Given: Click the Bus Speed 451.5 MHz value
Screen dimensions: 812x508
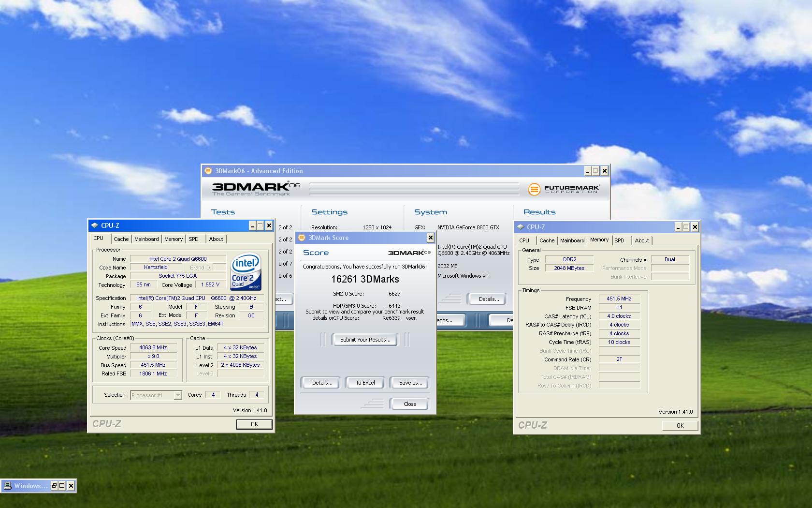Looking at the screenshot, I should pos(153,365).
